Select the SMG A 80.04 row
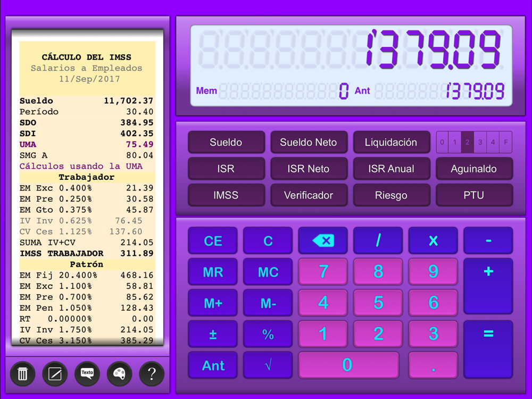 [87, 155]
